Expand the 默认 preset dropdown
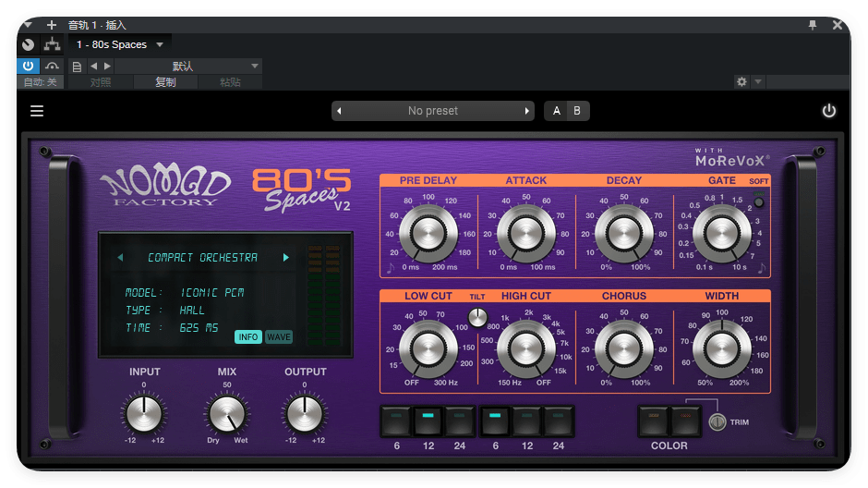Viewport: 868px width, 488px height. pyautogui.click(x=188, y=67)
